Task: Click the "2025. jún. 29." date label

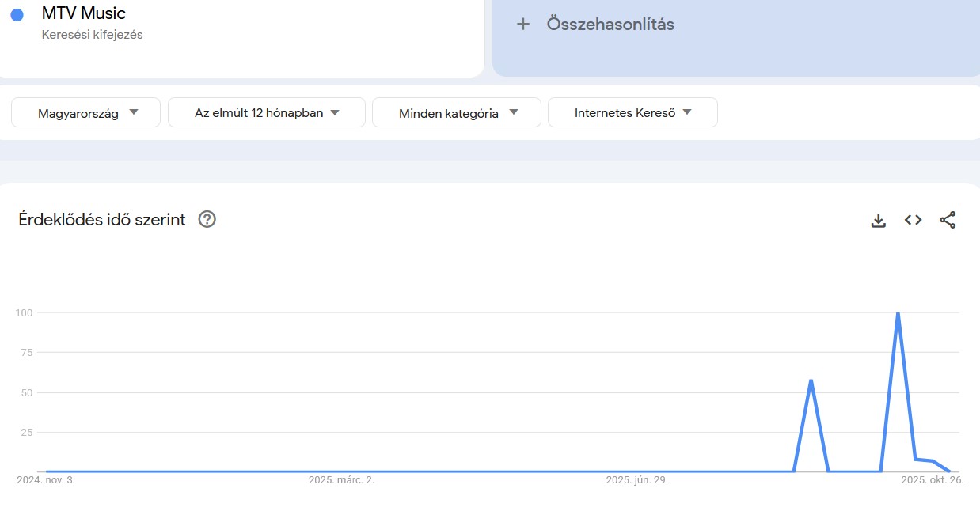Action: point(637,479)
